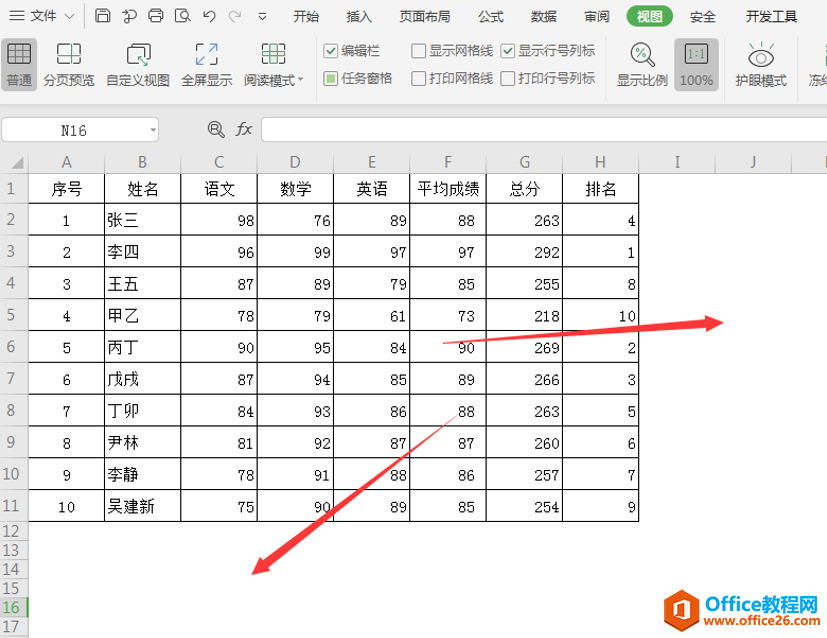Image resolution: width=827 pixels, height=638 pixels.
Task: Click cell containing 张三
Action: (x=142, y=220)
